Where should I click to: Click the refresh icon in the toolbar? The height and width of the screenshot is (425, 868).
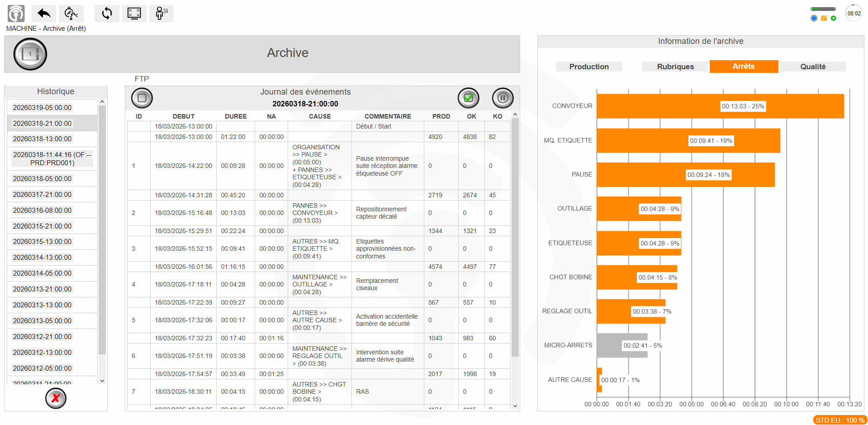click(x=107, y=14)
